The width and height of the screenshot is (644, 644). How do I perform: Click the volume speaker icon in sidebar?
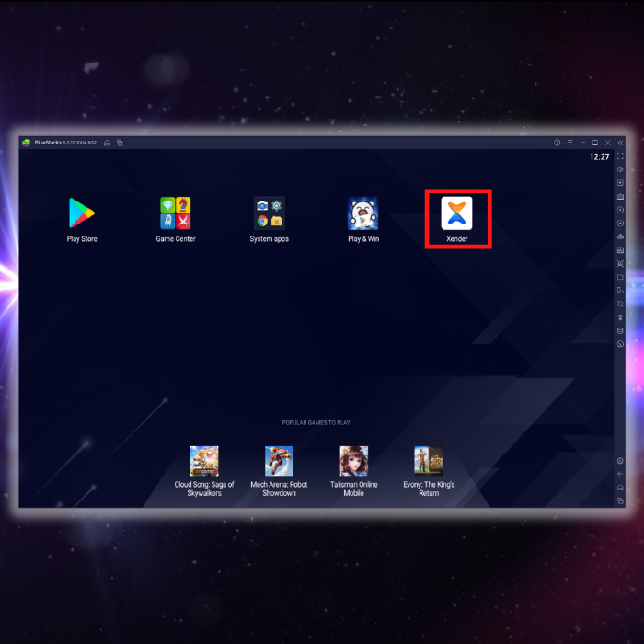[x=621, y=169]
